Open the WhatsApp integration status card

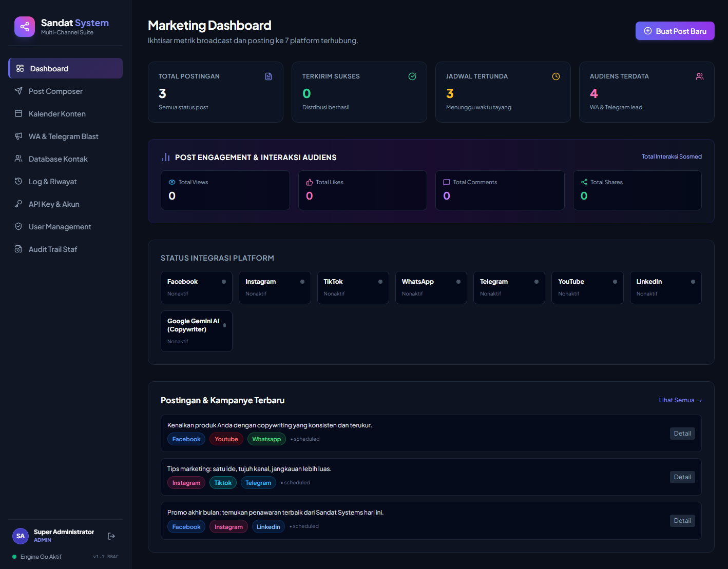point(431,287)
